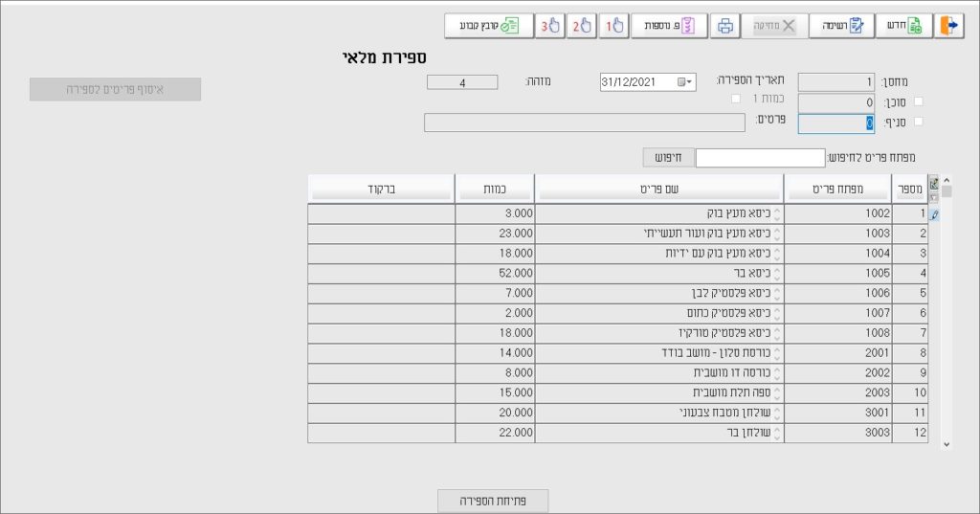Click table scrollbar up arrow
Viewport: 980px width, 514px height.
[x=947, y=180]
